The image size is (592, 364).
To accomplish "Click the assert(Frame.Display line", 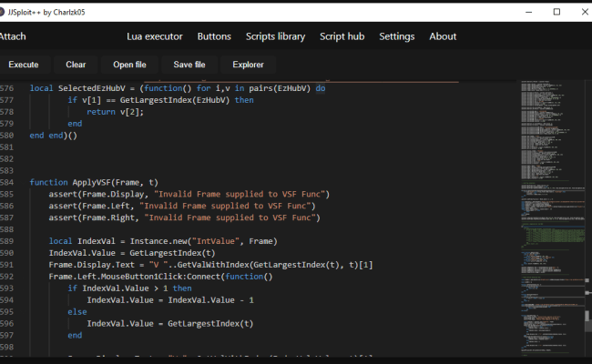I will point(189,194).
